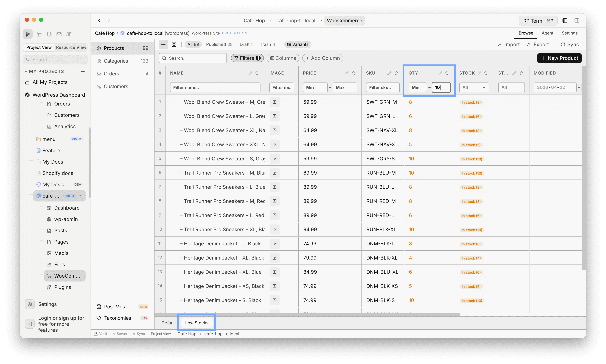Click the Add Column button
606x364 pixels.
click(x=322, y=58)
